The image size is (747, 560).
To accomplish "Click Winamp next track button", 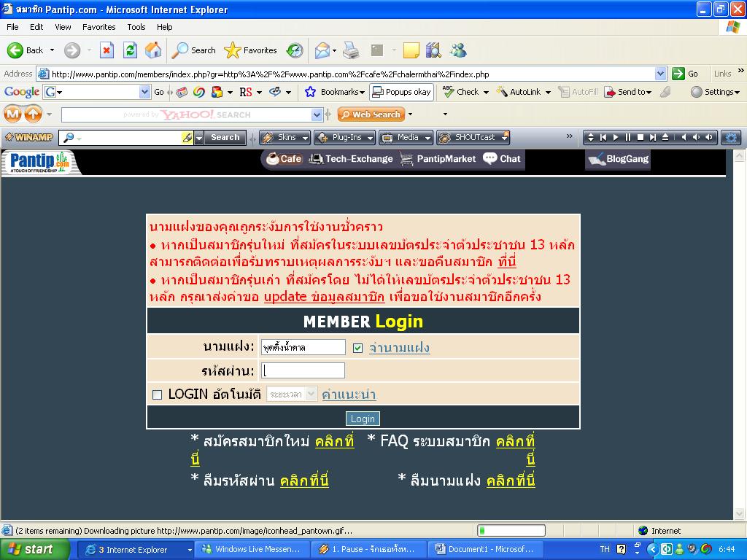I will click(x=653, y=137).
